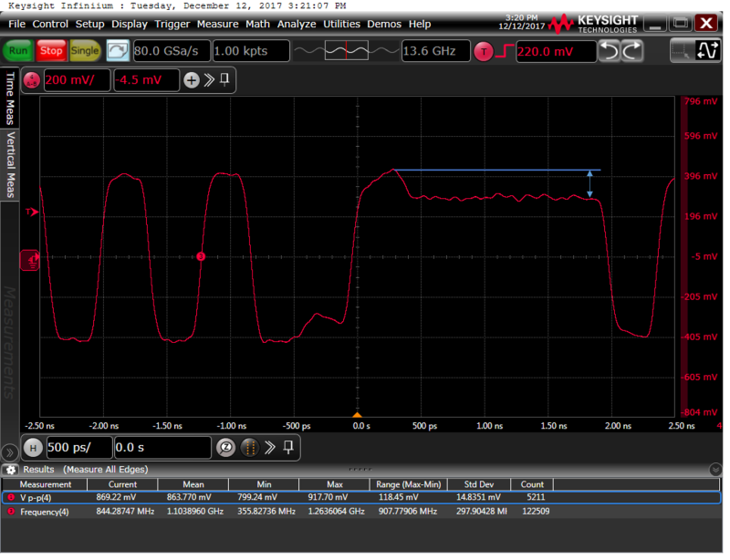730x560 pixels.
Task: Click the -4.5 mV offset field
Action: 146,80
